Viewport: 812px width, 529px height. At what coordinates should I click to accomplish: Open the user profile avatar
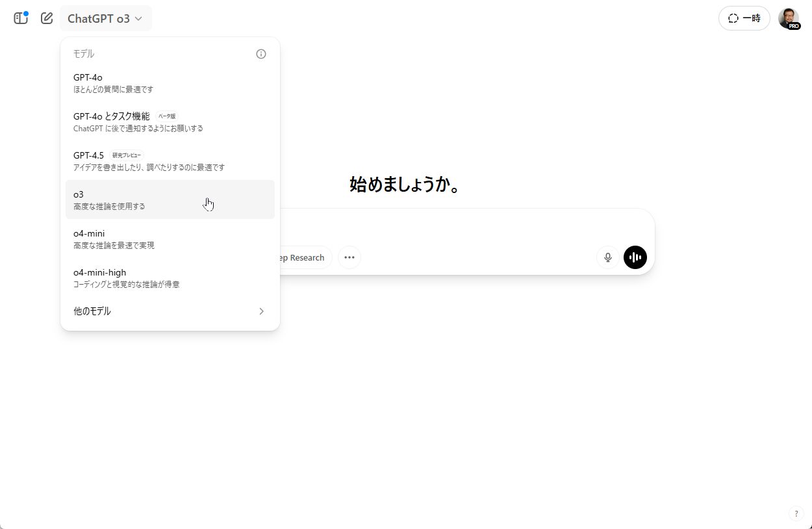789,18
